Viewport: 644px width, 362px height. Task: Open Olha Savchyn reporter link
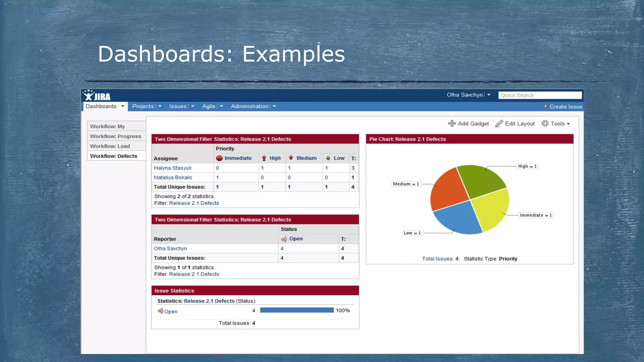170,248
